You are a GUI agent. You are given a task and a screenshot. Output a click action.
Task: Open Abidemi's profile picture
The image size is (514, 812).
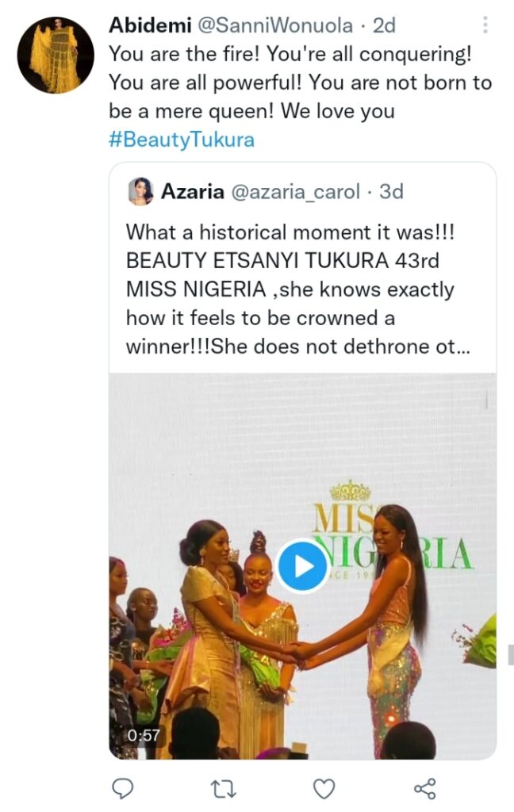[x=56, y=56]
